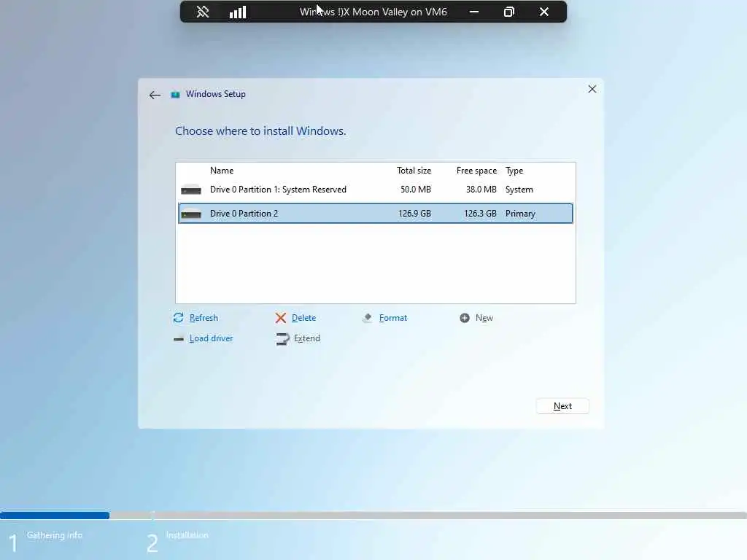
Task: Click the System type cell
Action: coord(519,190)
